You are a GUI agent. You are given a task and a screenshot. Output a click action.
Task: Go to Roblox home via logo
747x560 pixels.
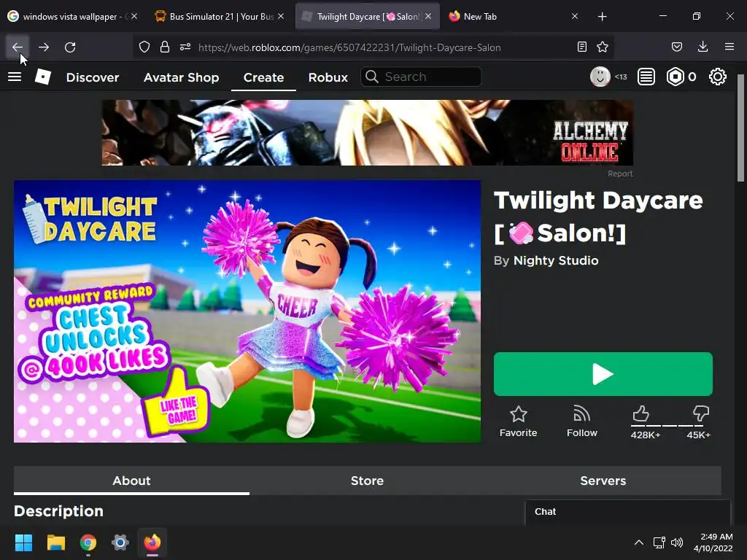tap(43, 77)
